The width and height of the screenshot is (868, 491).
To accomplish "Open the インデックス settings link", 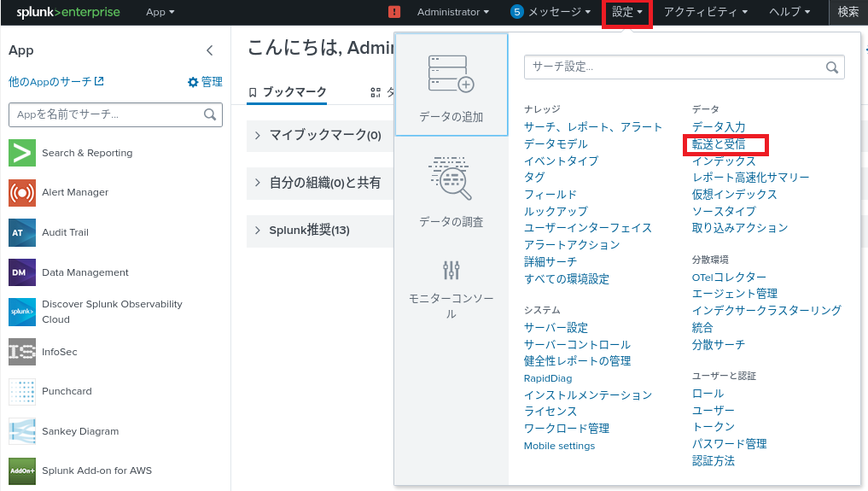I will [724, 161].
